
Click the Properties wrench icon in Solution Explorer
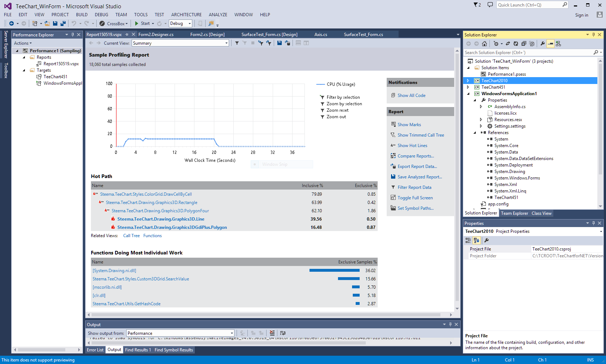pyautogui.click(x=543, y=44)
